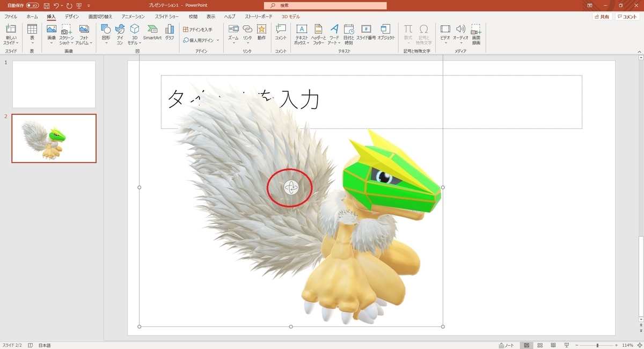Zoom in with the plus button
The width and height of the screenshot is (644, 349).
click(617, 345)
